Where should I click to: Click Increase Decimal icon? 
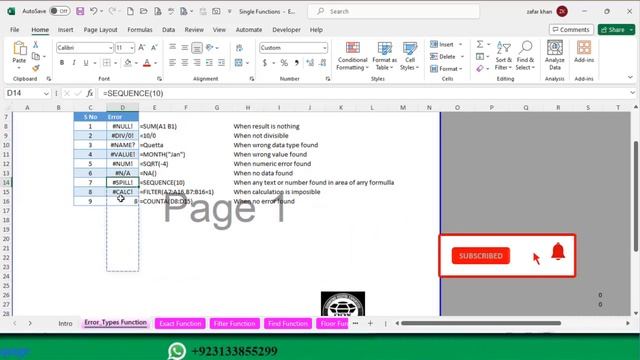310,63
